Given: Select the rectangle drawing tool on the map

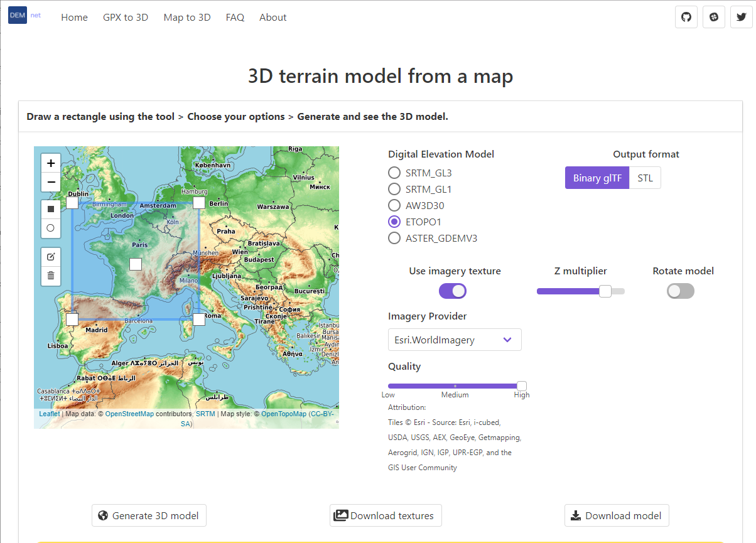Looking at the screenshot, I should click(51, 208).
